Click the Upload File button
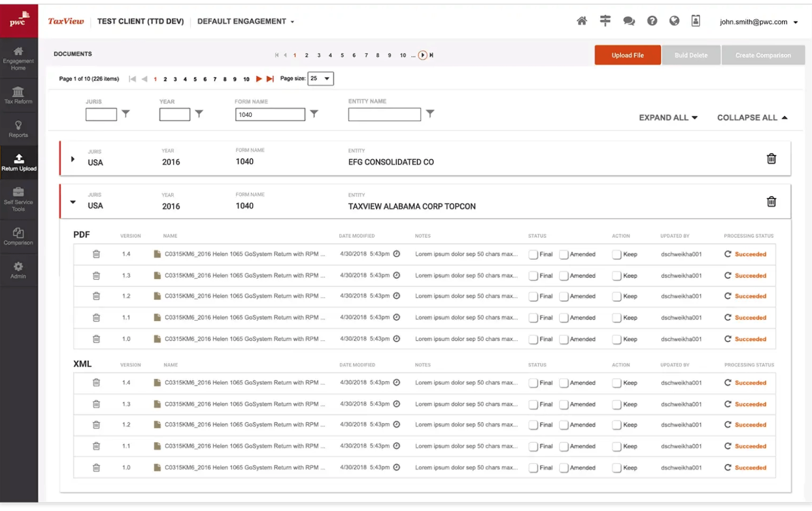812x511 pixels. tap(627, 55)
